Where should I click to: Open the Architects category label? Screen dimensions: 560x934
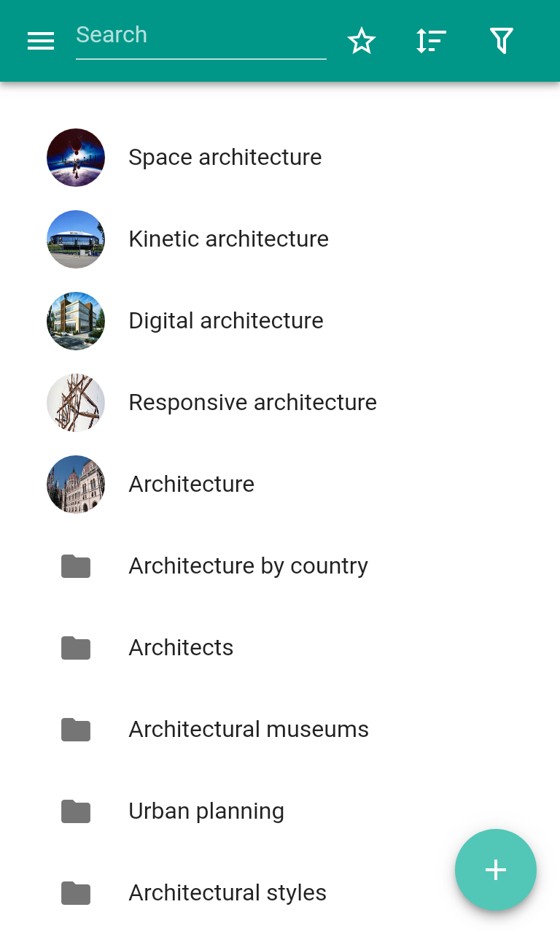click(x=181, y=648)
